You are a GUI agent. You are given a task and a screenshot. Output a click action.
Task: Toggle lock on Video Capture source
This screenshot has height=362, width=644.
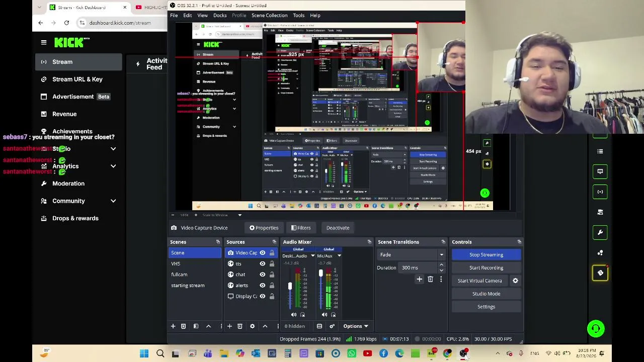[272, 253]
